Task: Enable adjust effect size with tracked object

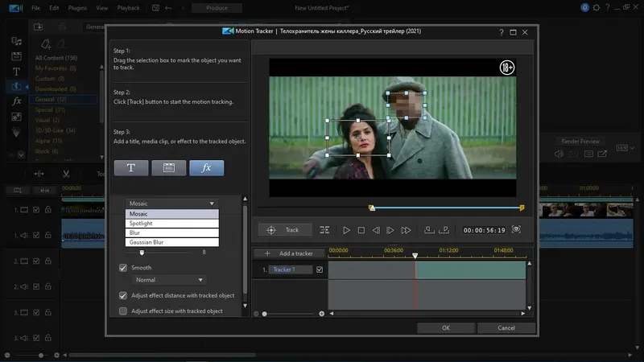Action: (123, 311)
